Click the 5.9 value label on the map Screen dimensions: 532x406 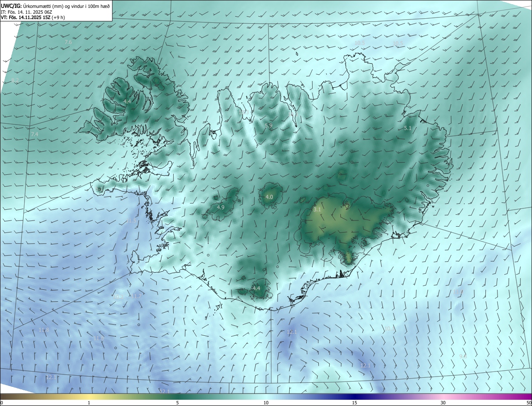click(x=268, y=125)
